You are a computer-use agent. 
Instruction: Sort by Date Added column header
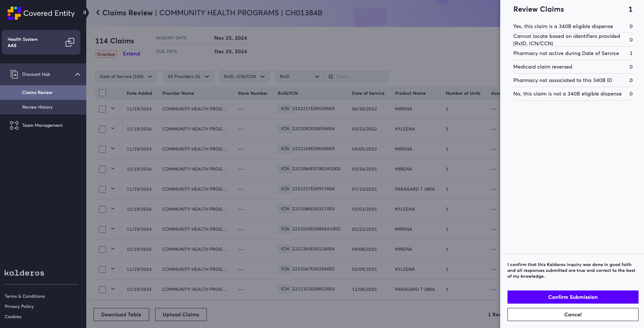(x=139, y=93)
